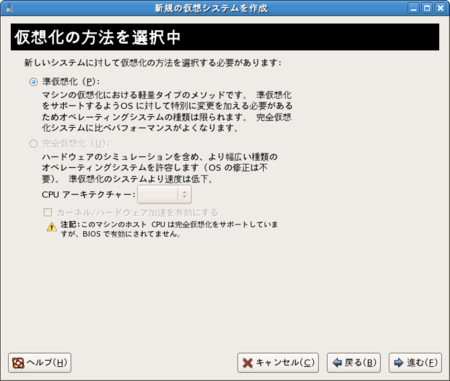This screenshot has height=381, width=450.
Task: Click the 注記 BIOS warning text
Action: click(169, 229)
